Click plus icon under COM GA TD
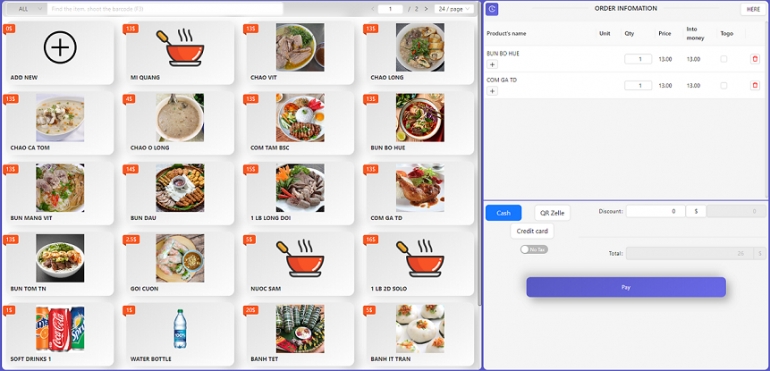This screenshot has height=371, width=770. [493, 91]
